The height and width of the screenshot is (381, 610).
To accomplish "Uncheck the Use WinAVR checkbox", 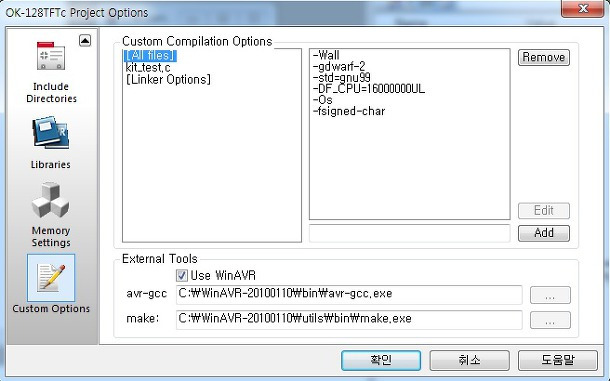I will [x=182, y=276].
